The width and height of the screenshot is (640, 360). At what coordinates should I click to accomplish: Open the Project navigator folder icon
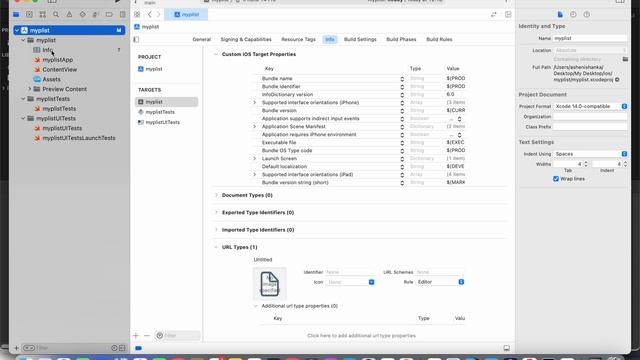coord(16,15)
